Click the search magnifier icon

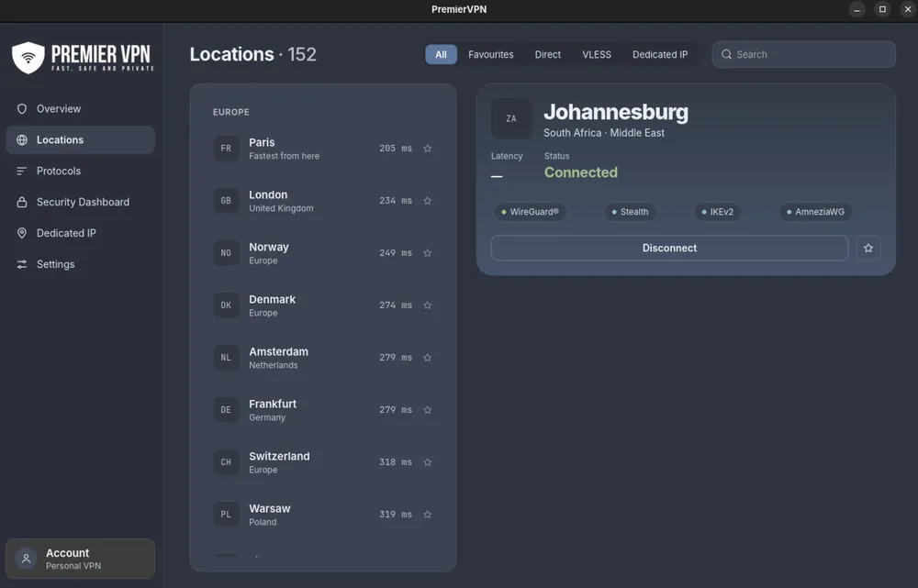[726, 54]
